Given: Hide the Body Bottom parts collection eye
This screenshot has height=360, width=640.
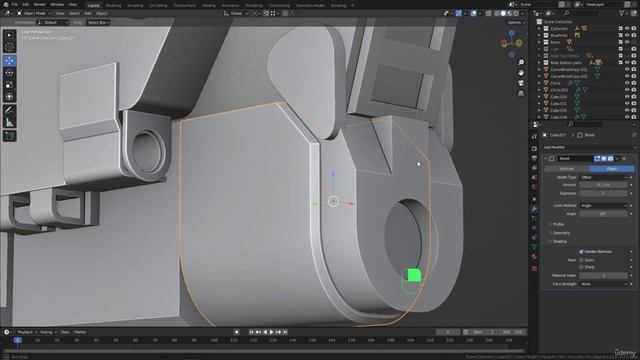Looking at the screenshot, I should (627, 62).
